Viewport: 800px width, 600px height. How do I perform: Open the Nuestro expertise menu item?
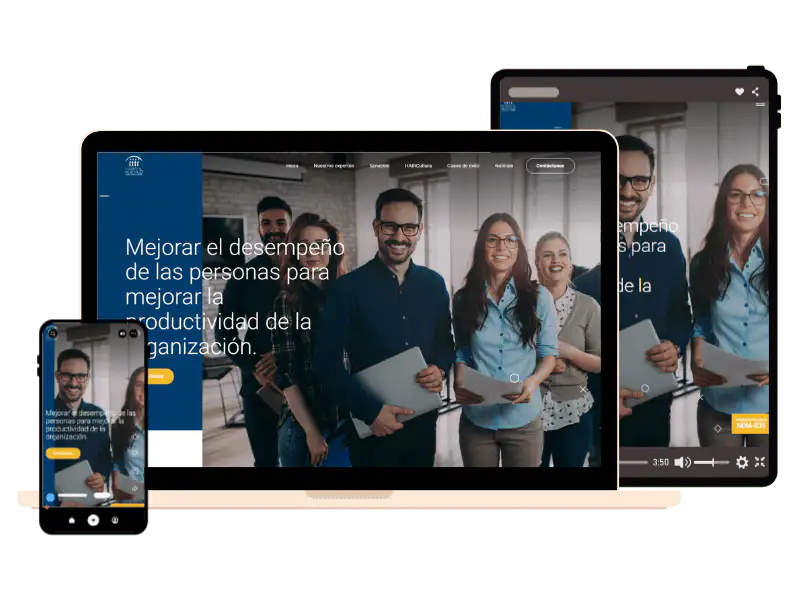coord(333,166)
